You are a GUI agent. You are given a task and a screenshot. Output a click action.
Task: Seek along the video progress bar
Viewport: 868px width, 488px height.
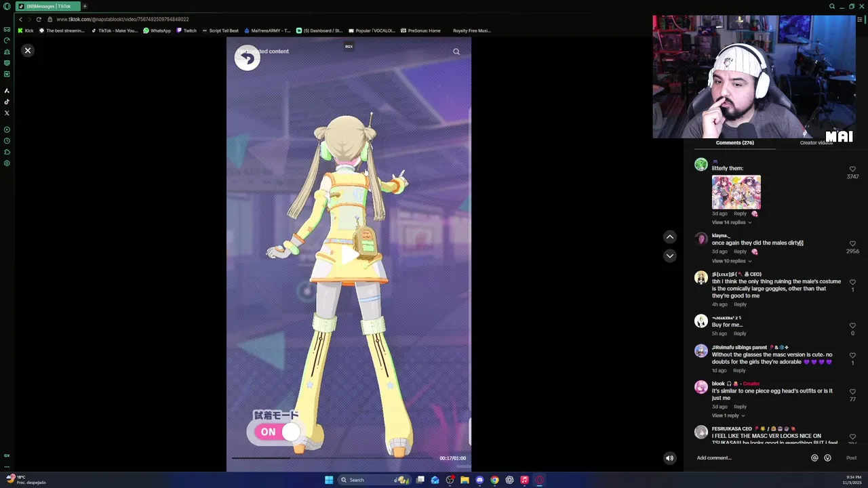tap(332, 458)
